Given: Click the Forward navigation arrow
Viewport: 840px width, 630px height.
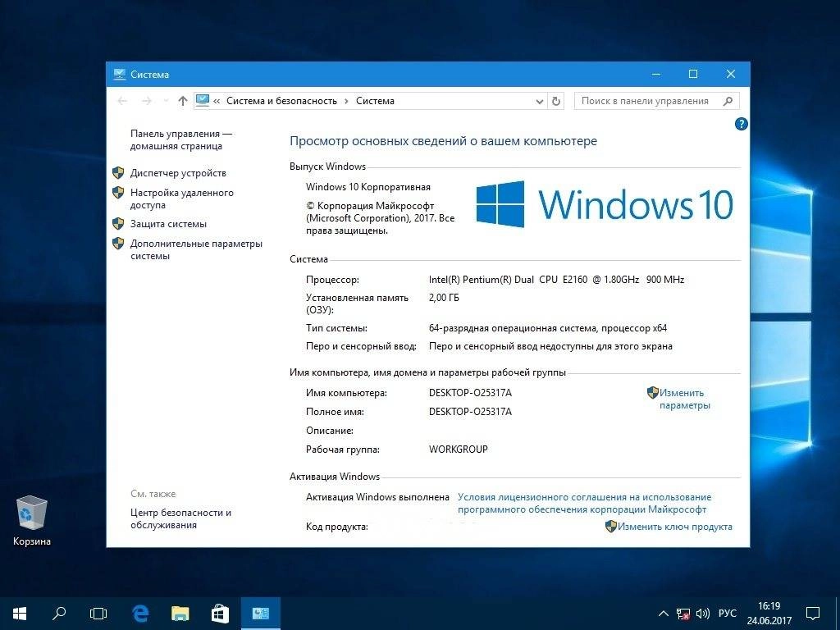Looking at the screenshot, I should coord(146,101).
